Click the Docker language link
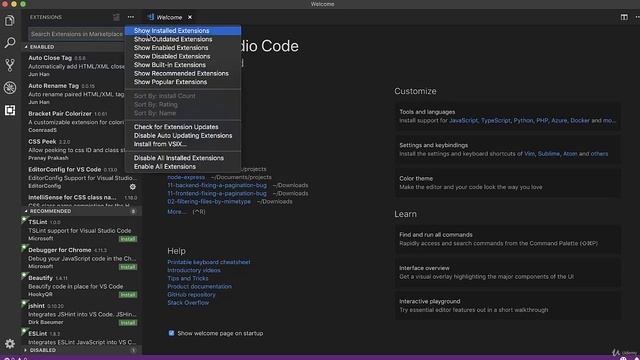This screenshot has width=640, height=360. tap(580, 120)
